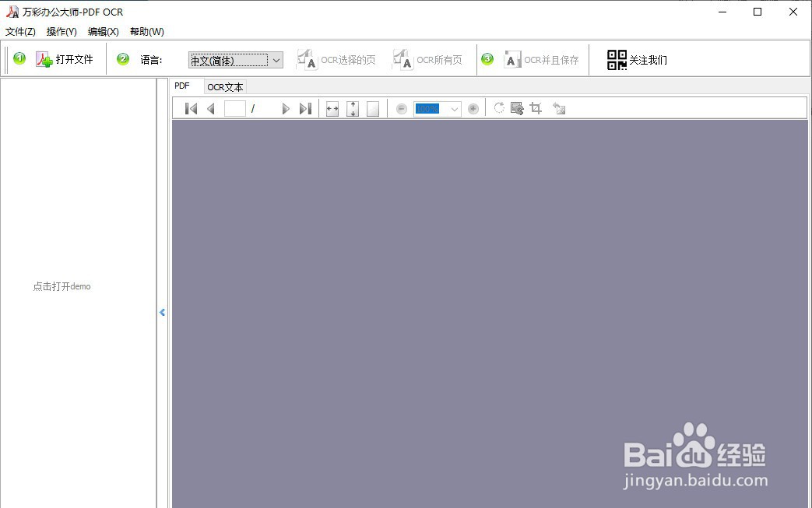Screen dimensions: 812x508
Task: Click the app logo in title bar
Action: click(12, 12)
